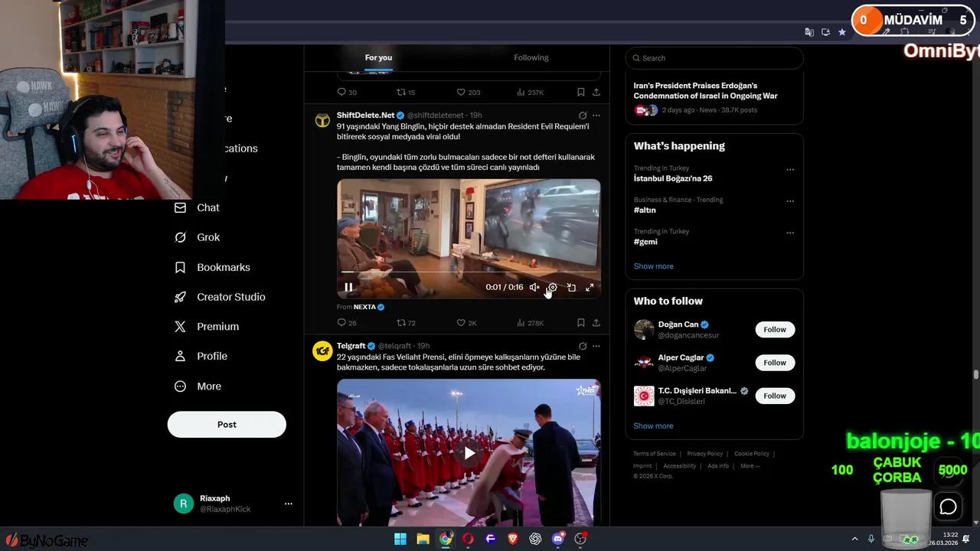Screen dimensions: 980x551
Task: Open more options for #gemi trend
Action: (x=790, y=233)
